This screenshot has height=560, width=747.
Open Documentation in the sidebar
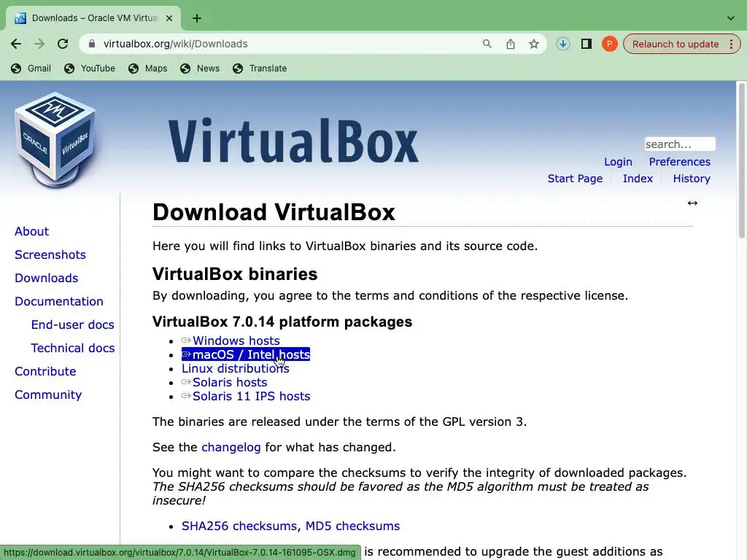click(x=58, y=301)
